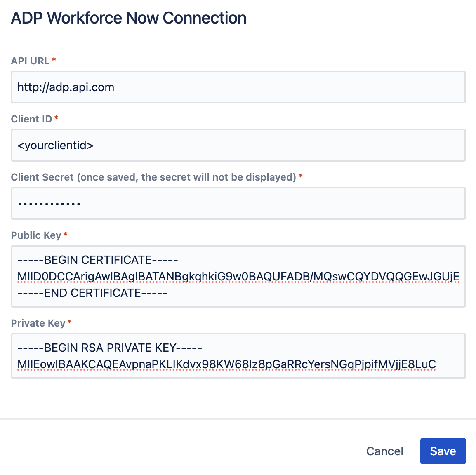This screenshot has width=476, height=475.
Task: Cancel the connection dialog
Action: coord(384,451)
